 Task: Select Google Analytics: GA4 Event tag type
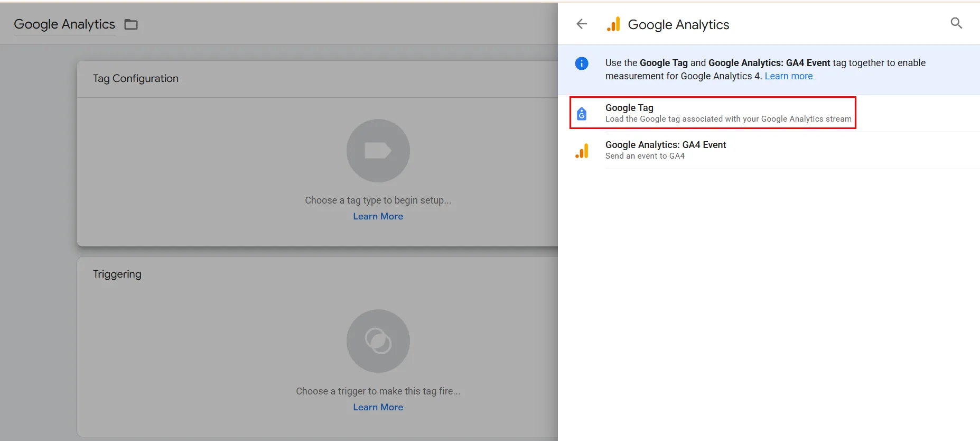[665, 145]
